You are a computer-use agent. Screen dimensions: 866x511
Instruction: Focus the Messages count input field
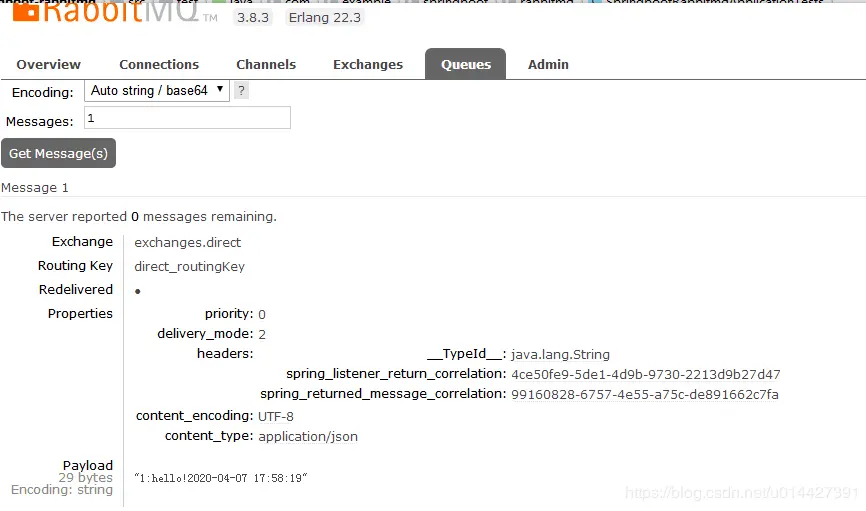187,118
